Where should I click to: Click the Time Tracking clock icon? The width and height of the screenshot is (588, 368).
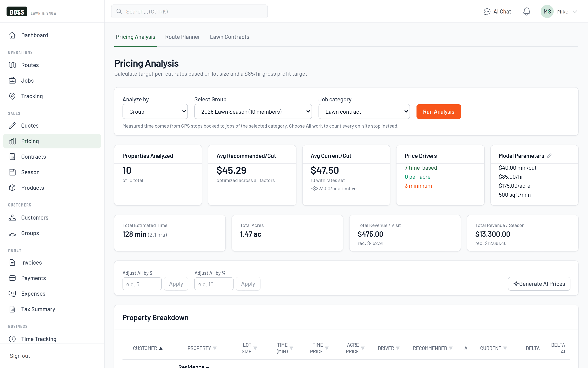click(x=12, y=339)
